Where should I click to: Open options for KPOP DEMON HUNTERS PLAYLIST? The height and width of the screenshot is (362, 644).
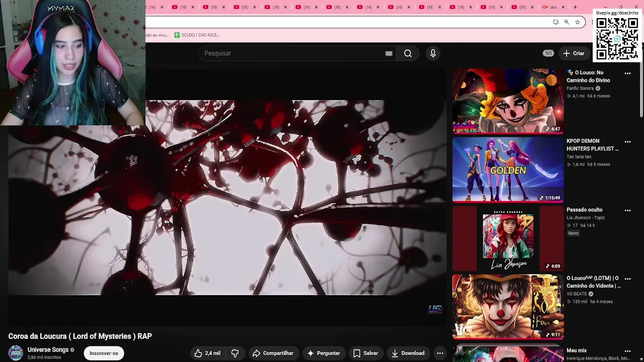coord(627,142)
